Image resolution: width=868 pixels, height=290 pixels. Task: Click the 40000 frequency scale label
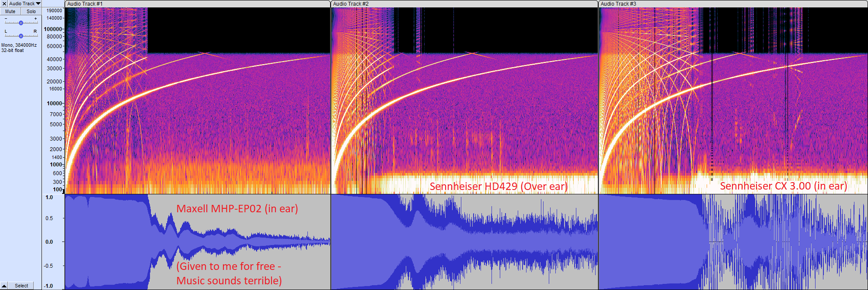(55, 59)
